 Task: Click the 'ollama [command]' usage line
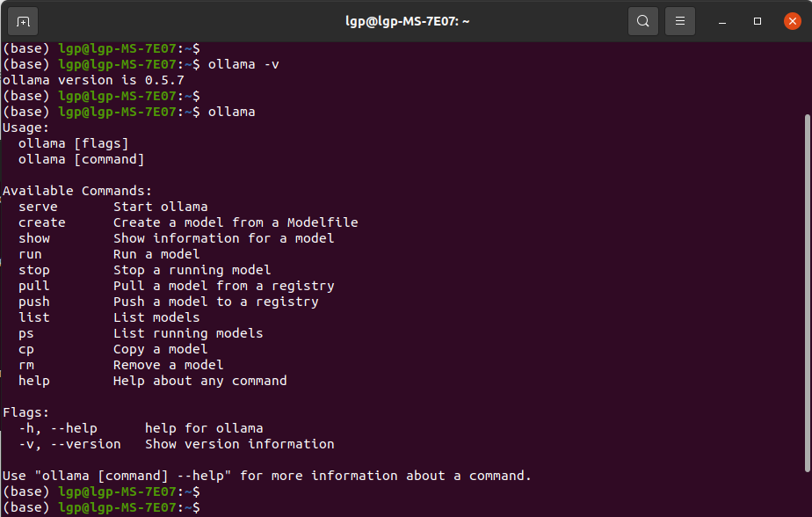pyautogui.click(x=82, y=159)
